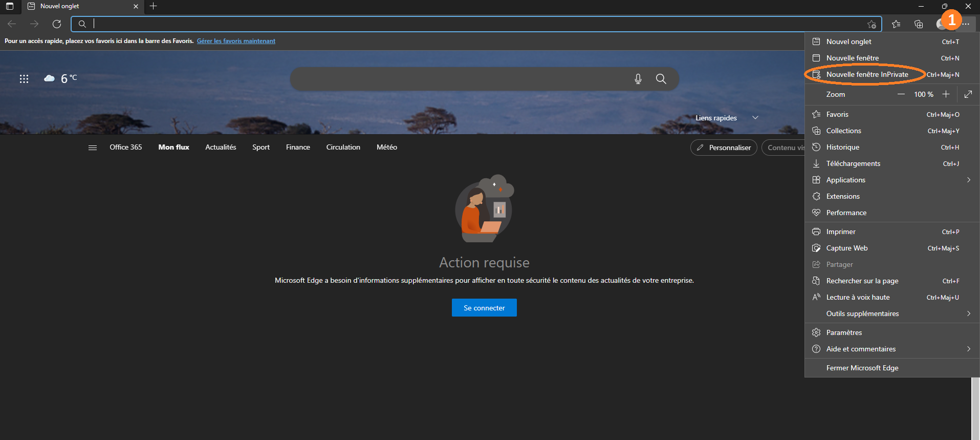The height and width of the screenshot is (440, 980).
Task: Open Extensions from the menu
Action: [x=892, y=196]
